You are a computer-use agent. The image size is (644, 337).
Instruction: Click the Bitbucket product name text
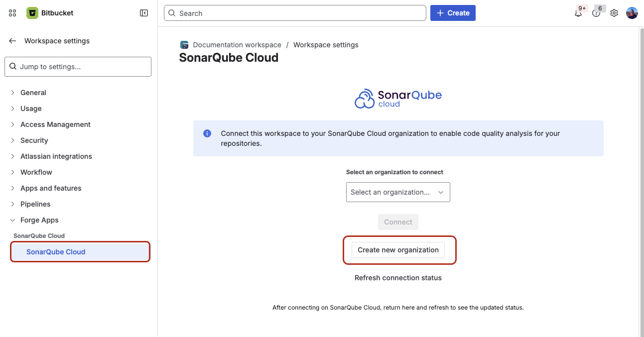[57, 13]
